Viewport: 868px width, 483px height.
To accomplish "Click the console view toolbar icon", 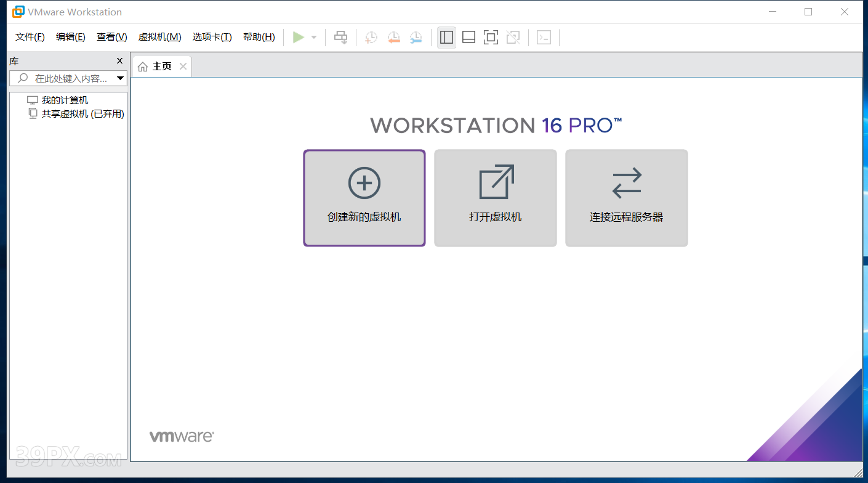I will click(544, 38).
